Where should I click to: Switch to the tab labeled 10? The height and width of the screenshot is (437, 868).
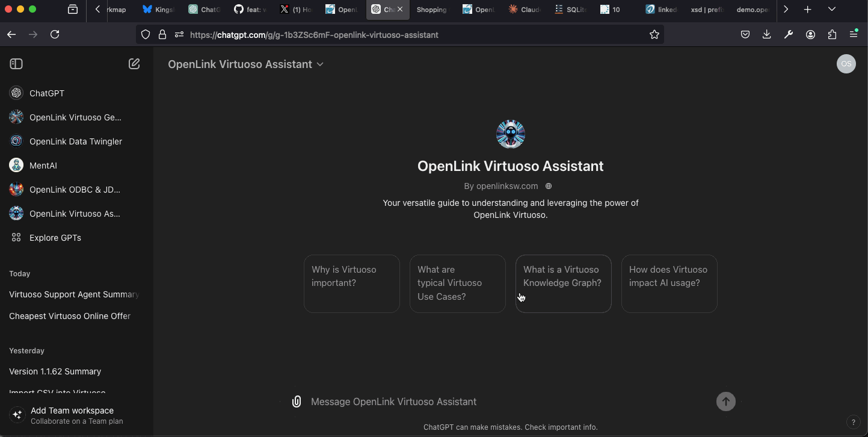(x=616, y=10)
